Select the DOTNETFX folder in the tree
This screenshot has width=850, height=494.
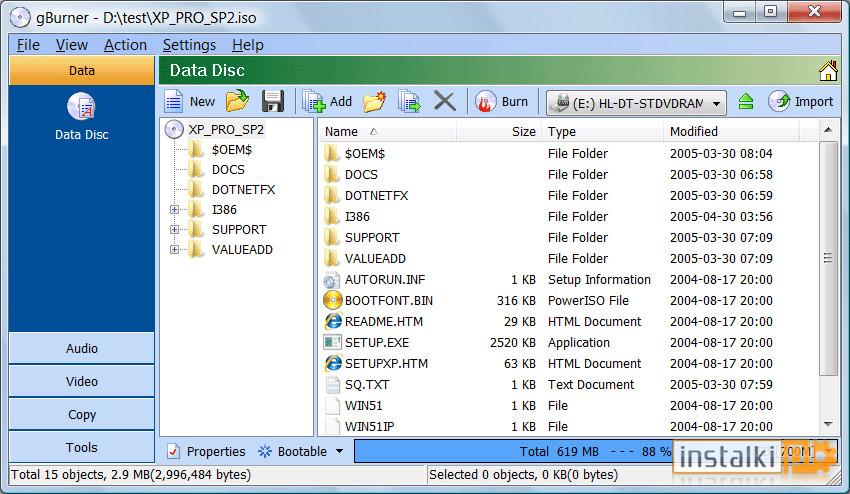click(243, 189)
